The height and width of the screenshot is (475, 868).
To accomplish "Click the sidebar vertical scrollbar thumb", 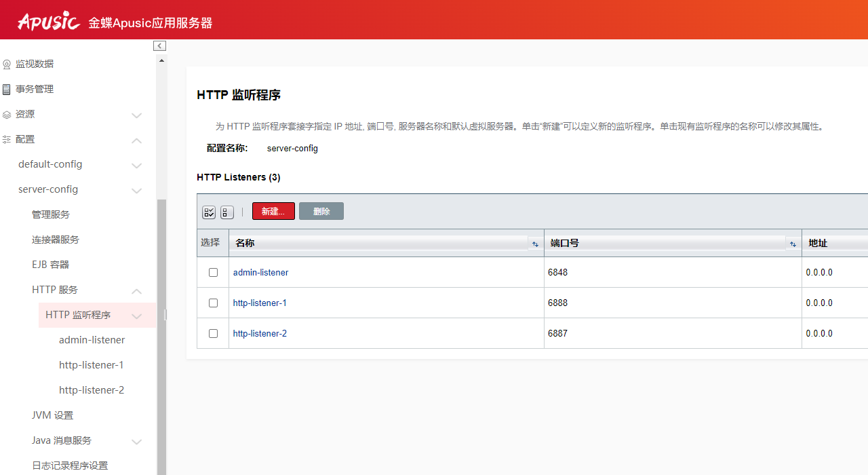I will click(161, 339).
